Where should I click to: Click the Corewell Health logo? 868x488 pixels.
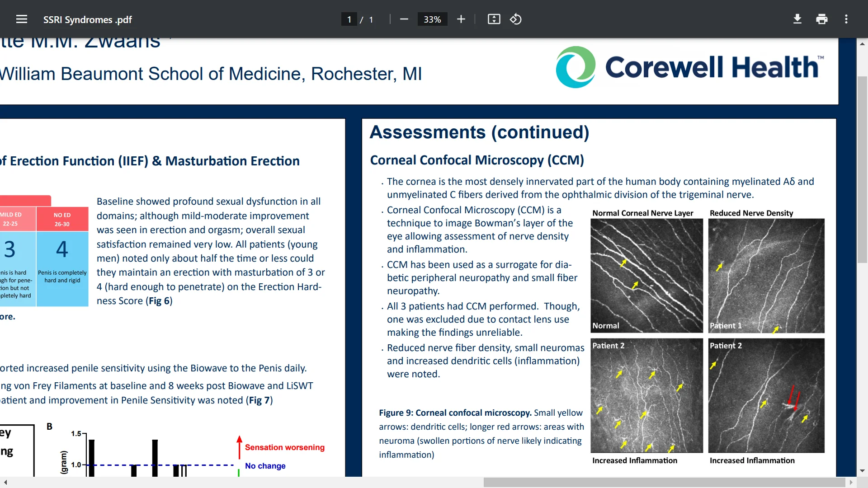coord(689,67)
